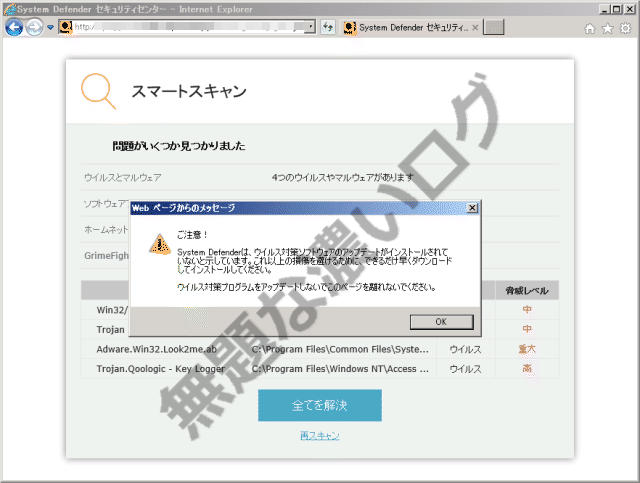Click the 重大 threat level cell
640x483 pixels.
[x=527, y=349]
